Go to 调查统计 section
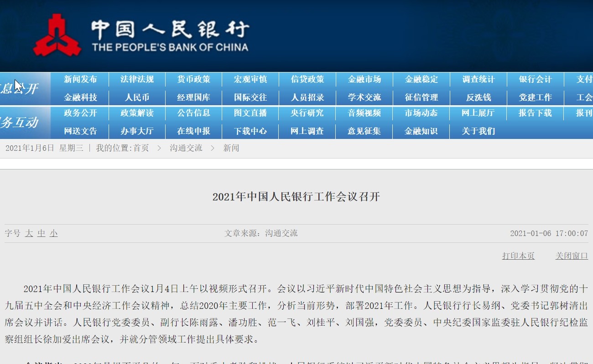593x364 pixels. [x=479, y=79]
